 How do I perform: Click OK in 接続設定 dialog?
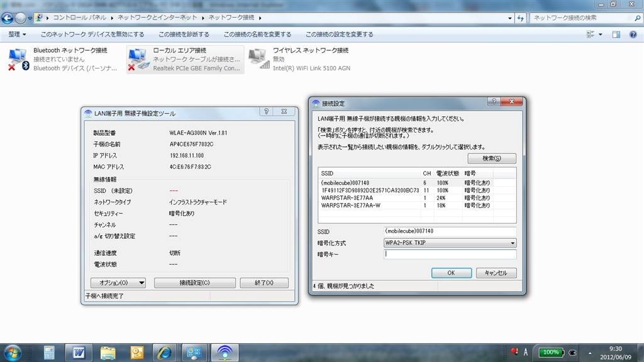(x=451, y=273)
